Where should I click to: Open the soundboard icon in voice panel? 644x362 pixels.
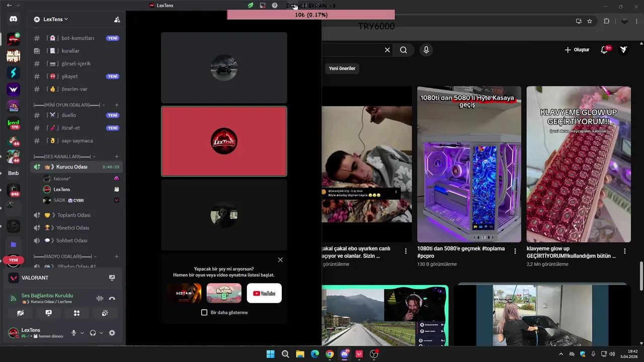pos(105,313)
